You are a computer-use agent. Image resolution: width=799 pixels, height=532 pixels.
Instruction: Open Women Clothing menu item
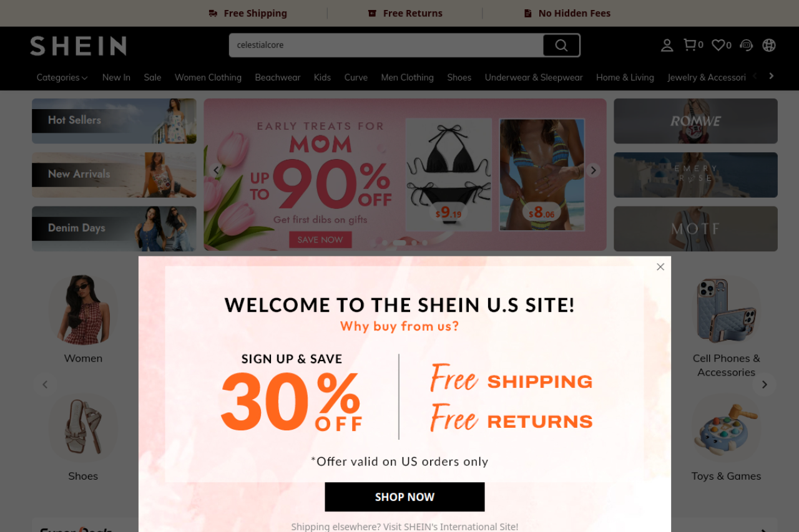coord(208,77)
